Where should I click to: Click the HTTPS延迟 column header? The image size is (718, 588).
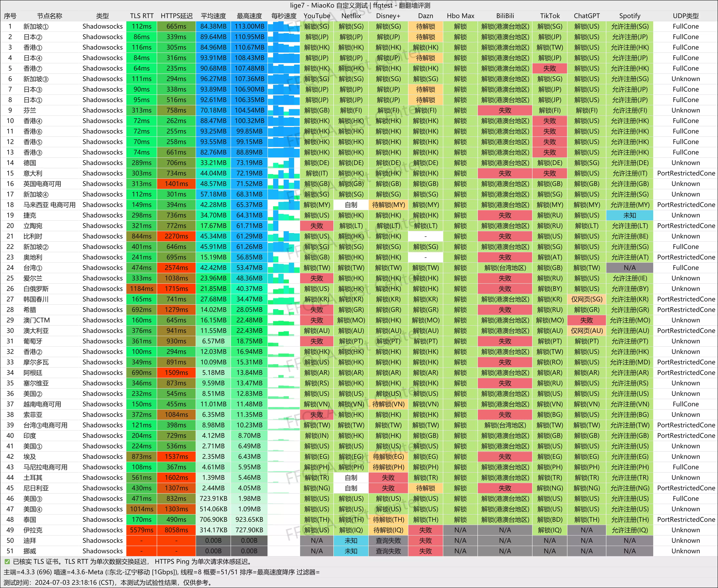(x=176, y=16)
